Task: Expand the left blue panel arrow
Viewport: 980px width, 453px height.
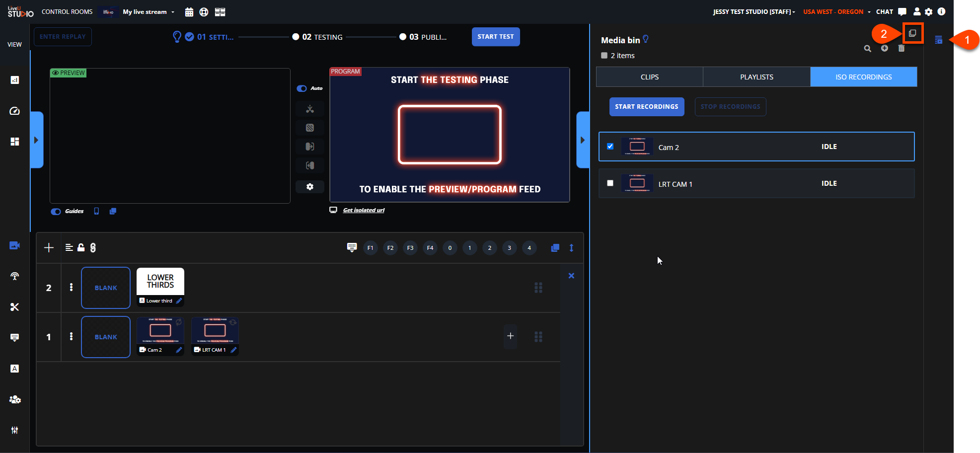Action: (x=36, y=140)
